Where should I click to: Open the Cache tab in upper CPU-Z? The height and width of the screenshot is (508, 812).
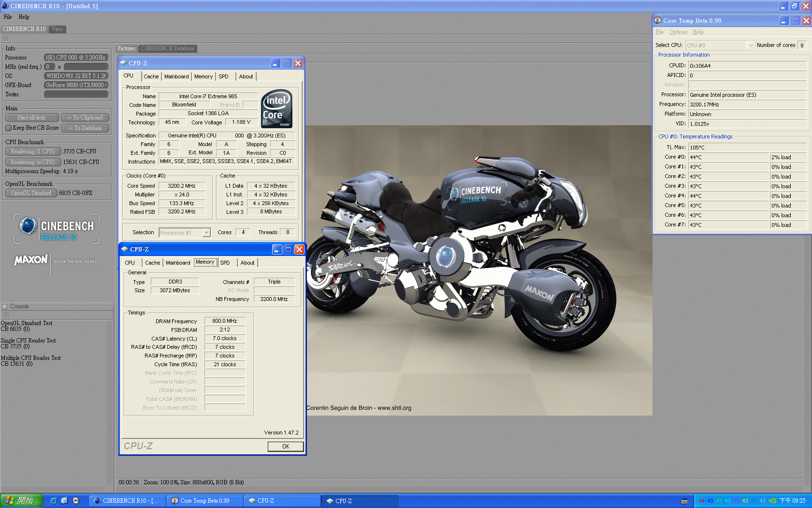point(151,76)
